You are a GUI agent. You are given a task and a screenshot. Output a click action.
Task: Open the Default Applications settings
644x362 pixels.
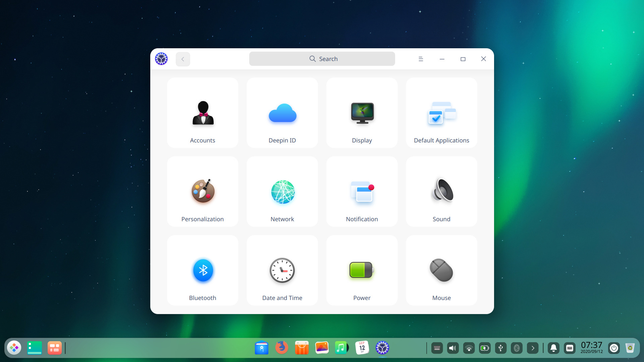tap(441, 113)
